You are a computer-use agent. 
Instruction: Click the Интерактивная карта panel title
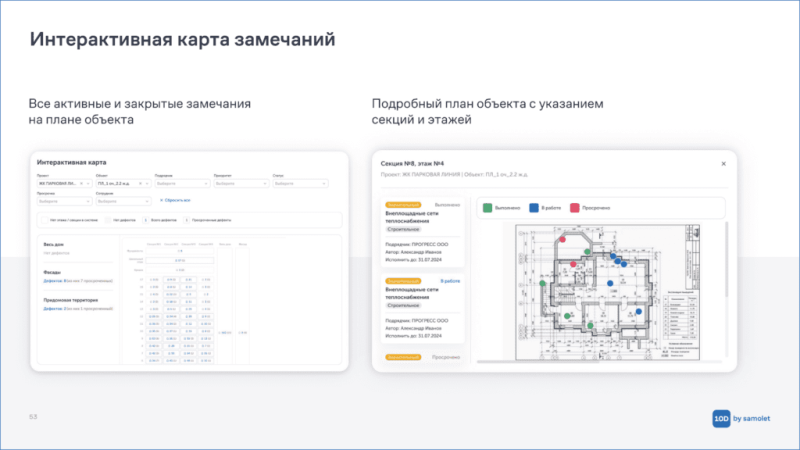coord(71,162)
